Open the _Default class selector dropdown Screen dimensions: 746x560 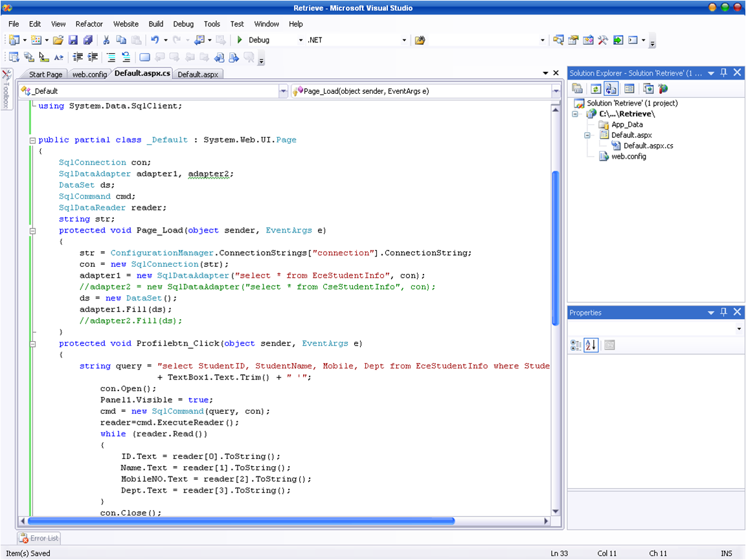click(x=283, y=91)
